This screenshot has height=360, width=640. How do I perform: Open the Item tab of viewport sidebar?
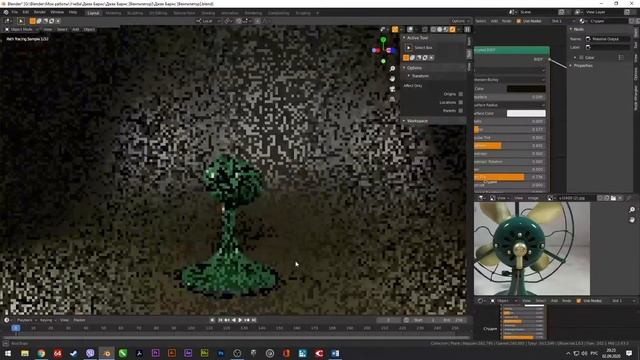pos(469,41)
